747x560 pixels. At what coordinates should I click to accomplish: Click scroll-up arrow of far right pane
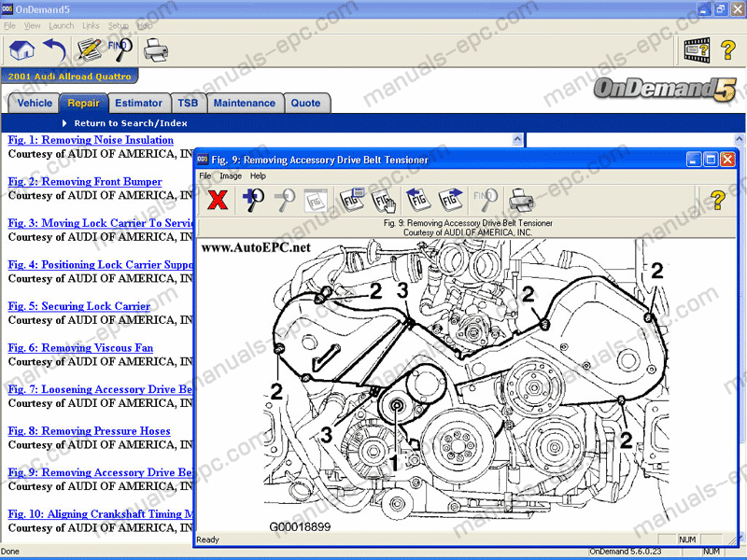pos(740,139)
